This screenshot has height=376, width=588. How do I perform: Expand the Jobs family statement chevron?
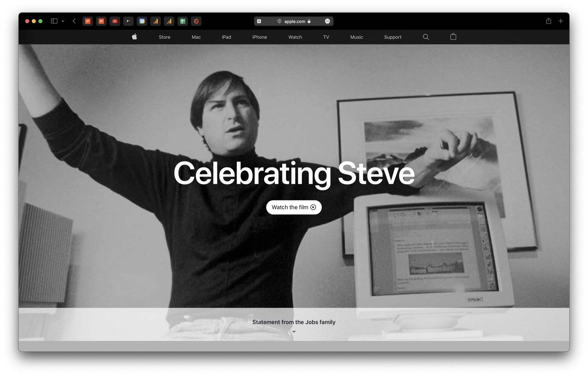[x=294, y=331]
